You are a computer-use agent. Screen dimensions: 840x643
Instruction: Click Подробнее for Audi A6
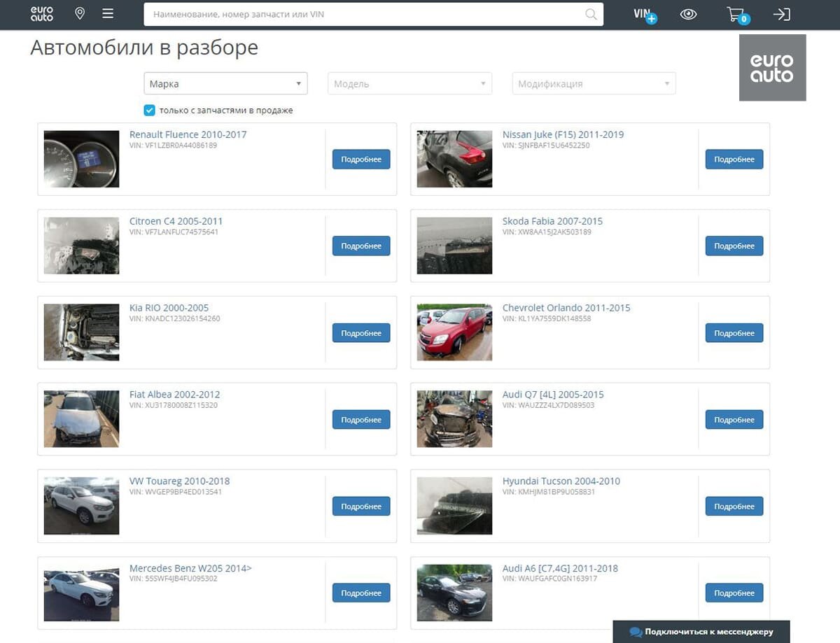[x=734, y=593]
